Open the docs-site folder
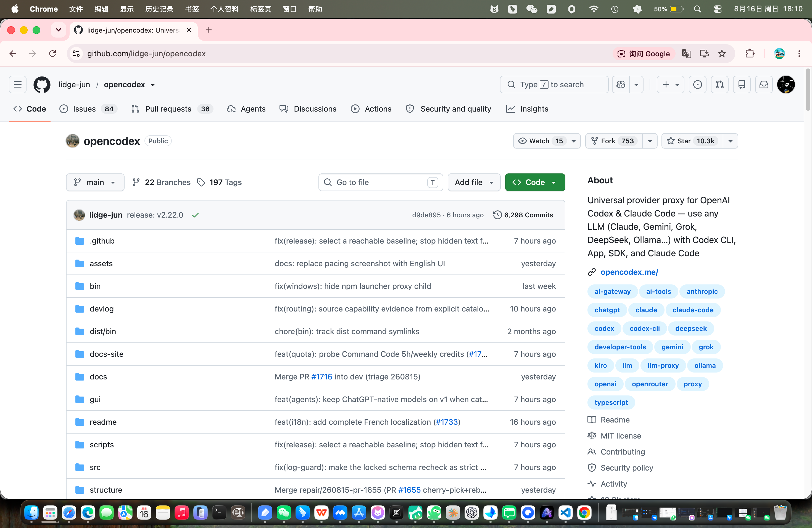The image size is (812, 528). point(106,354)
